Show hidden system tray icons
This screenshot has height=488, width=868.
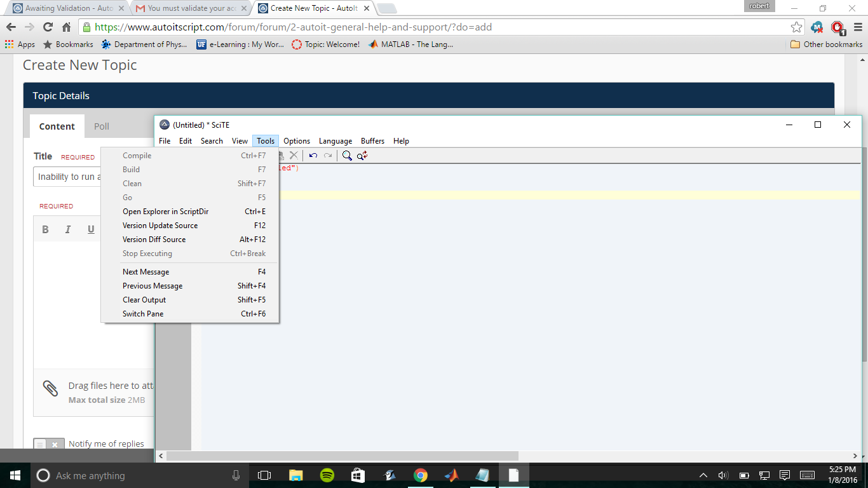coord(703,475)
